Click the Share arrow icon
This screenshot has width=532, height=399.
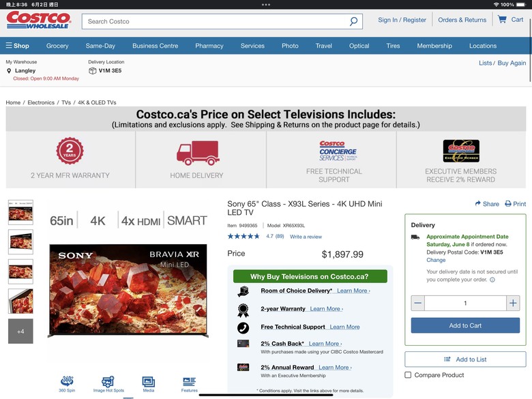pyautogui.click(x=477, y=203)
